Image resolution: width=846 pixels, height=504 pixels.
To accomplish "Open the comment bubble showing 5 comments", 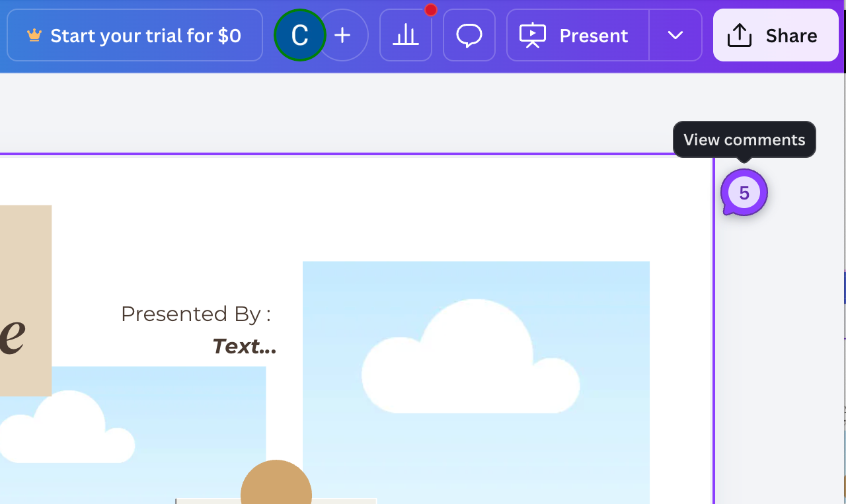I will tap(744, 193).
